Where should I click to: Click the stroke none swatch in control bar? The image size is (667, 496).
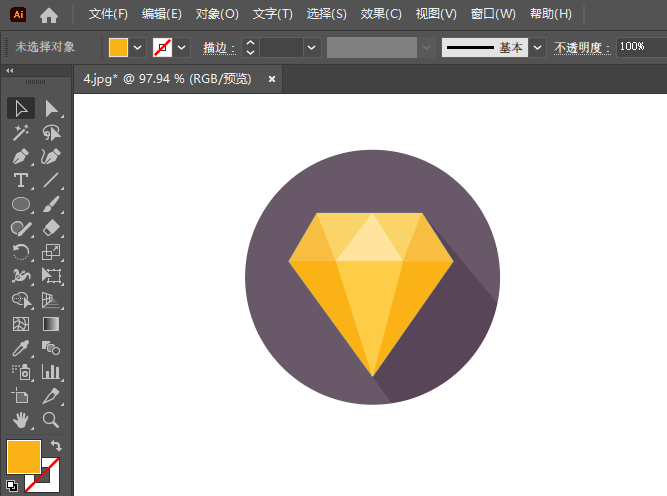162,47
